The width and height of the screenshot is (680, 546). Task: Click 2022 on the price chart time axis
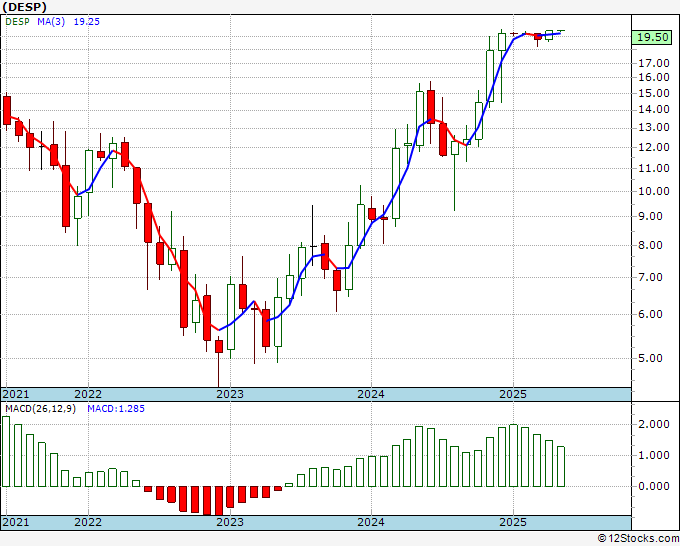[x=88, y=394]
